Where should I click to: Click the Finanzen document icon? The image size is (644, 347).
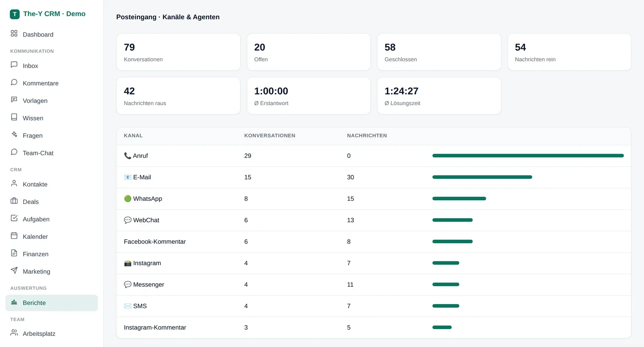14,253
